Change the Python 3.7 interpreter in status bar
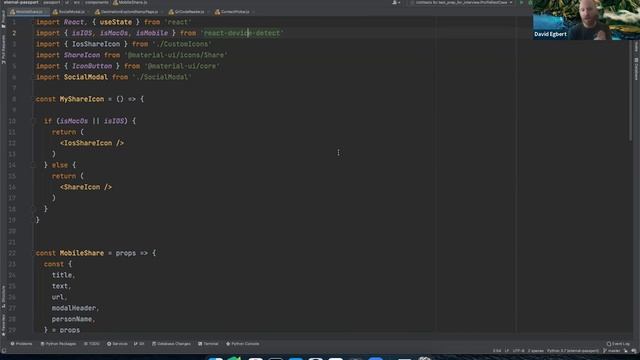Screen dimensions: 640x360 click(x=573, y=351)
